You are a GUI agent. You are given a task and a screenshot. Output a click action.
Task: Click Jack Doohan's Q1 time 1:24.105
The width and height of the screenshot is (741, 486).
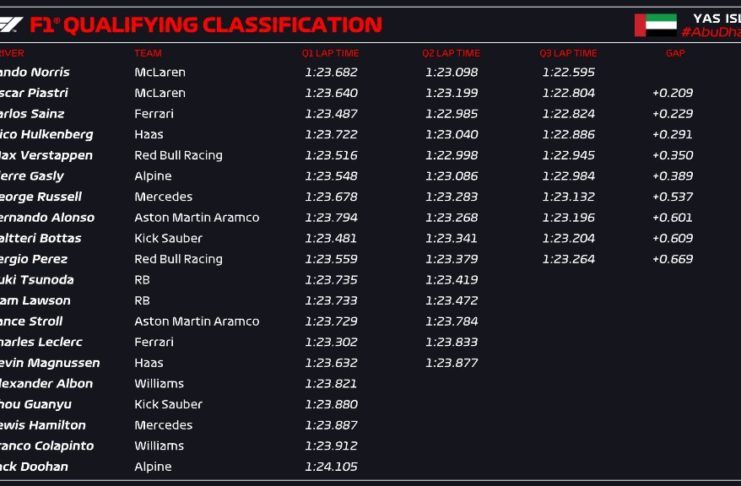[x=331, y=466]
